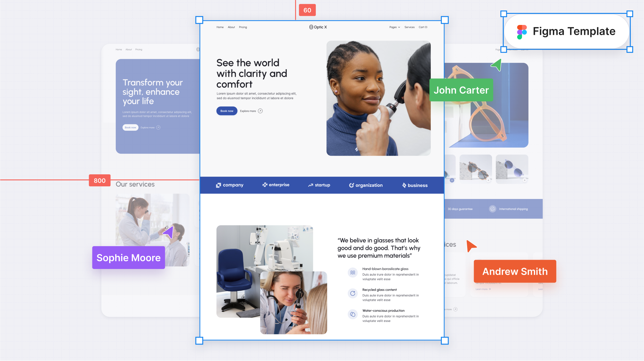Click the eyeglass product thumbnail on the right

pos(510,168)
